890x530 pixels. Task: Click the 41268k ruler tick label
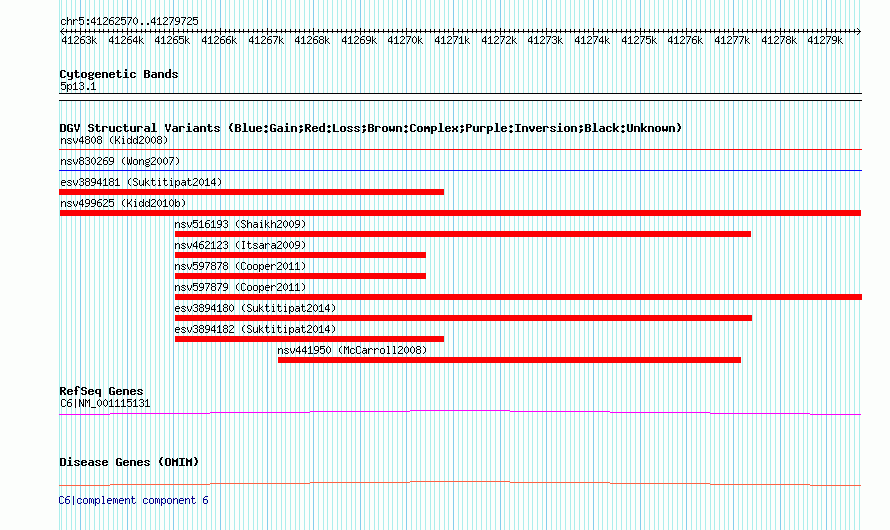pyautogui.click(x=312, y=40)
